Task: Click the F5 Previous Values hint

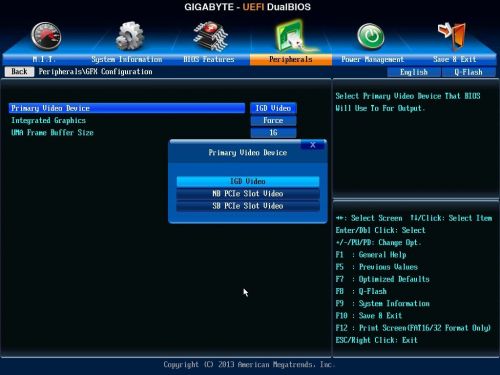Action: pyautogui.click(x=377, y=267)
